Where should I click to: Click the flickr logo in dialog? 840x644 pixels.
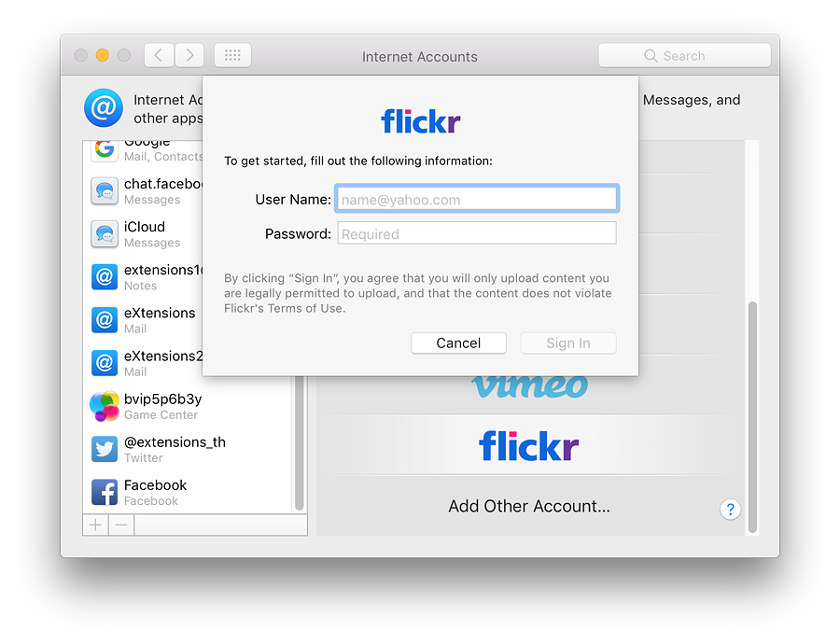pyautogui.click(x=421, y=121)
